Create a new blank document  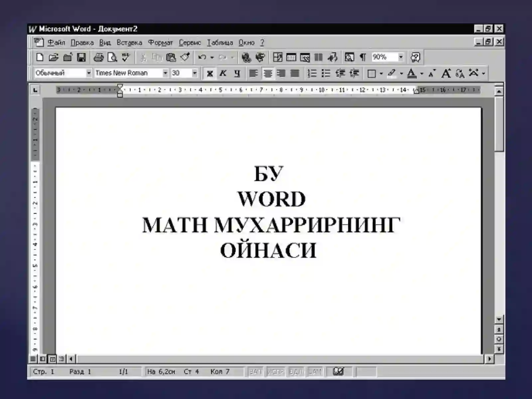click(x=40, y=57)
